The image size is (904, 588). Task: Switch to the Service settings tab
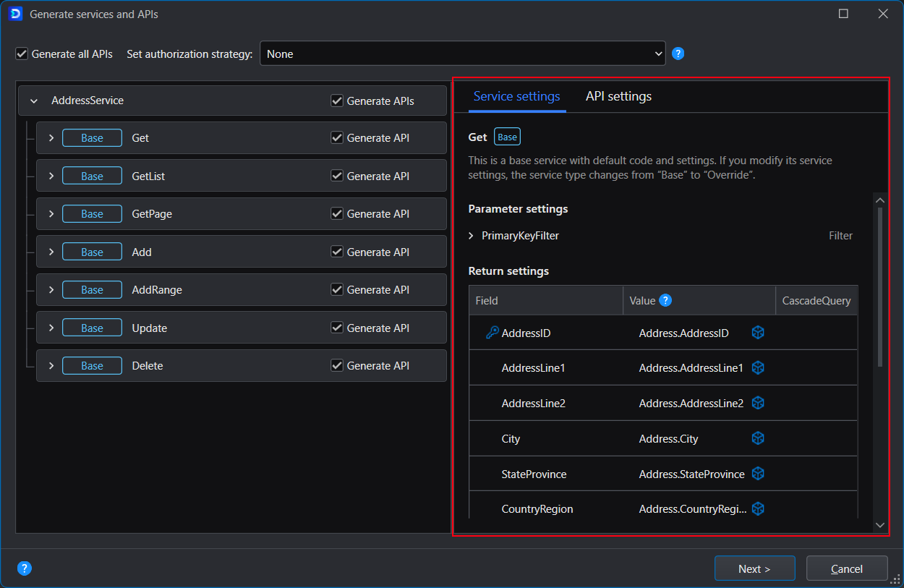pos(516,96)
